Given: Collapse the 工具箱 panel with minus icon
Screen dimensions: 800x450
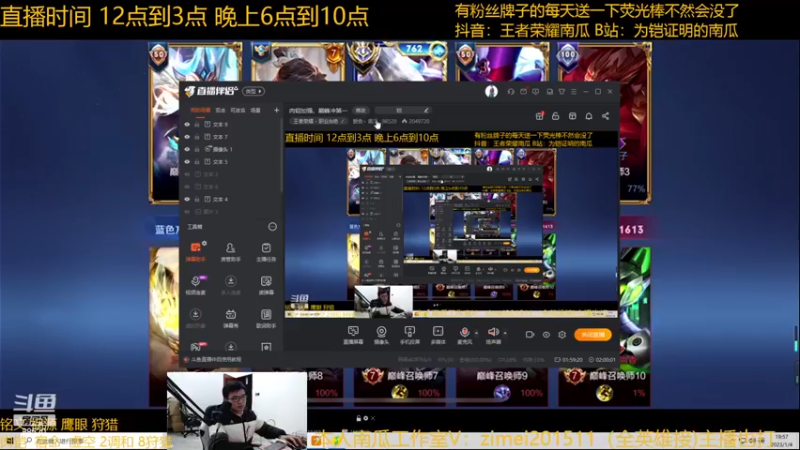Looking at the screenshot, I should click(272, 227).
